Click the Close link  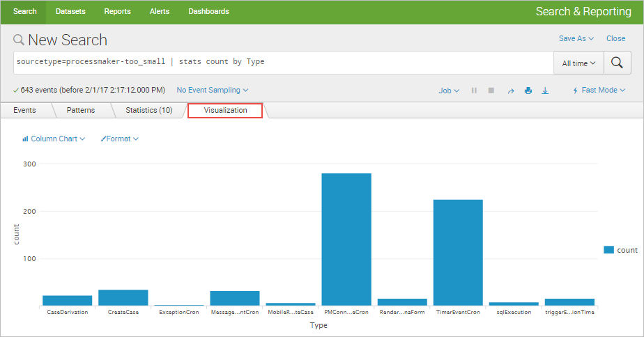(615, 39)
